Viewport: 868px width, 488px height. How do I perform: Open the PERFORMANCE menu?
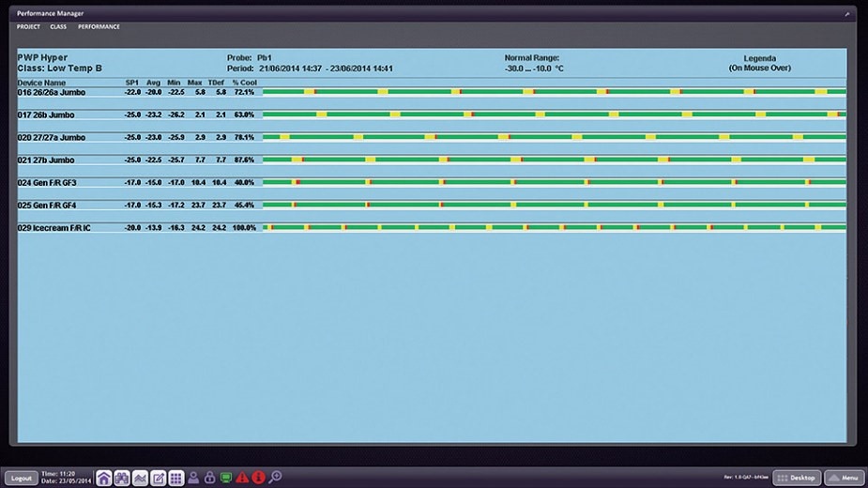(x=99, y=27)
